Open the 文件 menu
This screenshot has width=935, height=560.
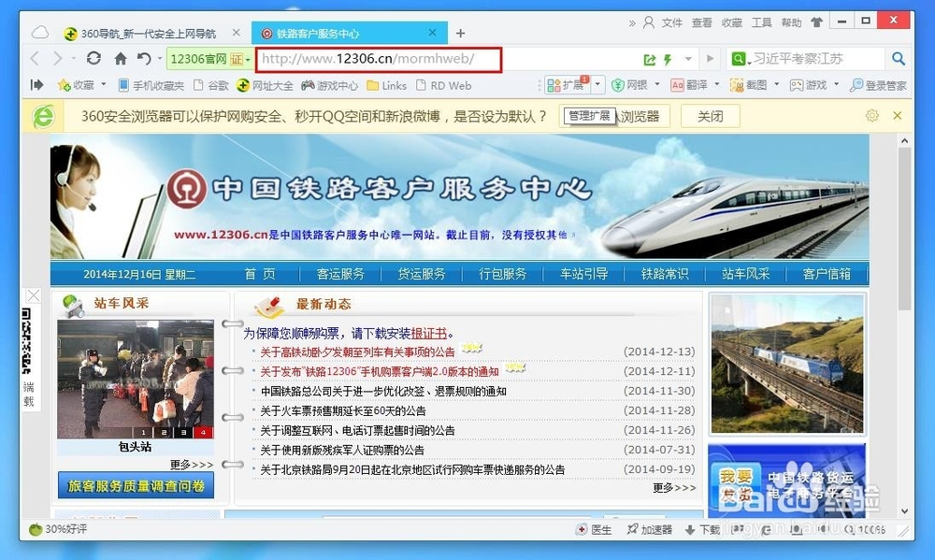(x=672, y=22)
